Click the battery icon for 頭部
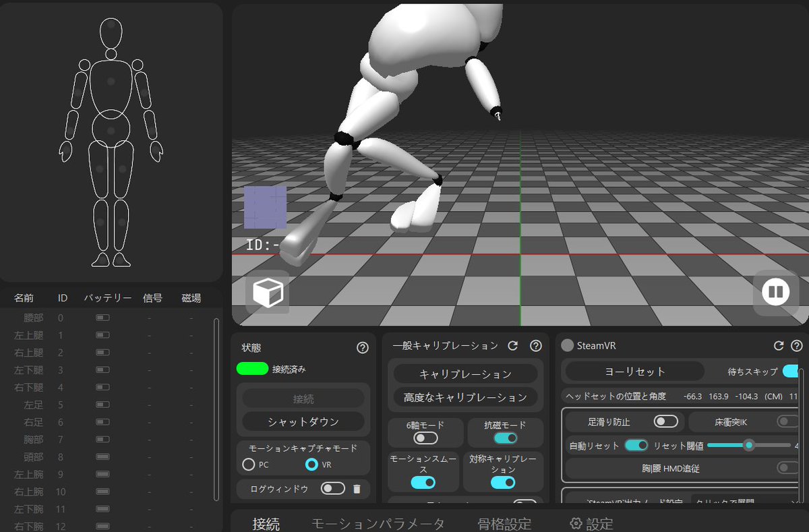 point(102,457)
